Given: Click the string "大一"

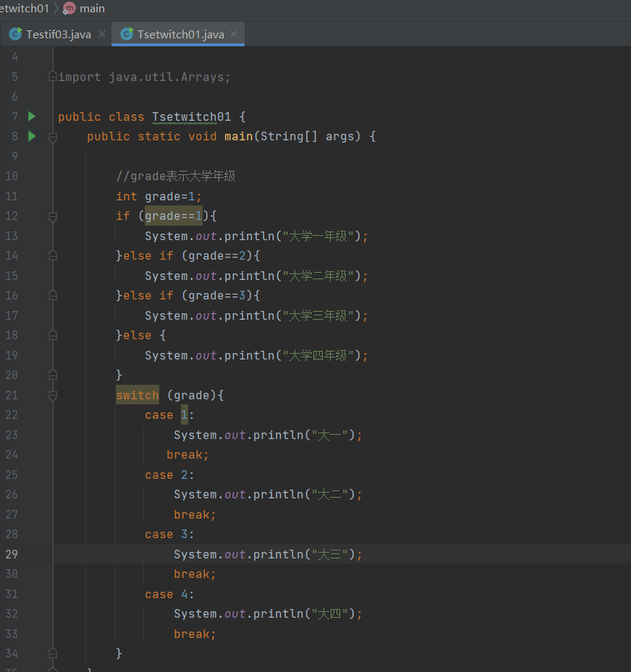Looking at the screenshot, I should coord(330,435).
